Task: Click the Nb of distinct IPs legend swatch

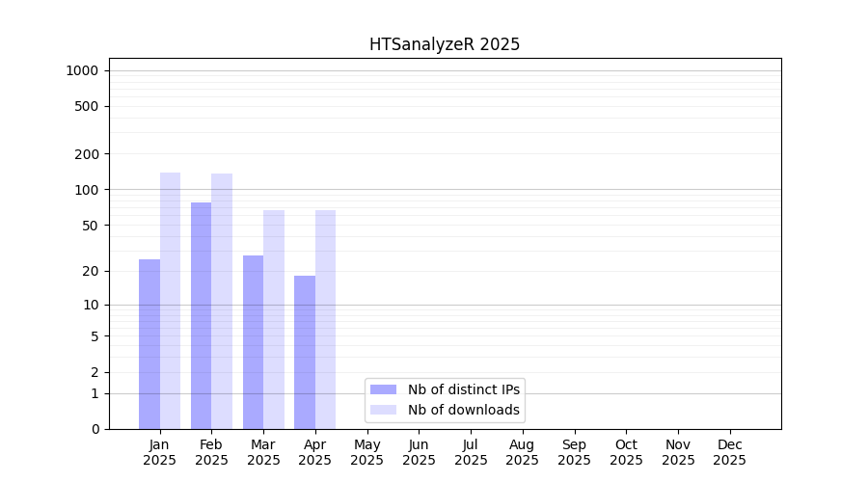Action: [383, 389]
